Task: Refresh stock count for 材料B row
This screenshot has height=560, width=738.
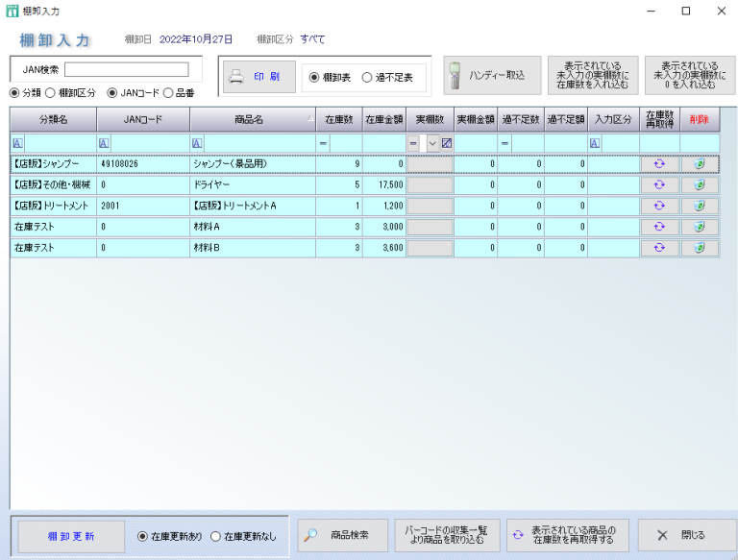Action: coord(659,248)
